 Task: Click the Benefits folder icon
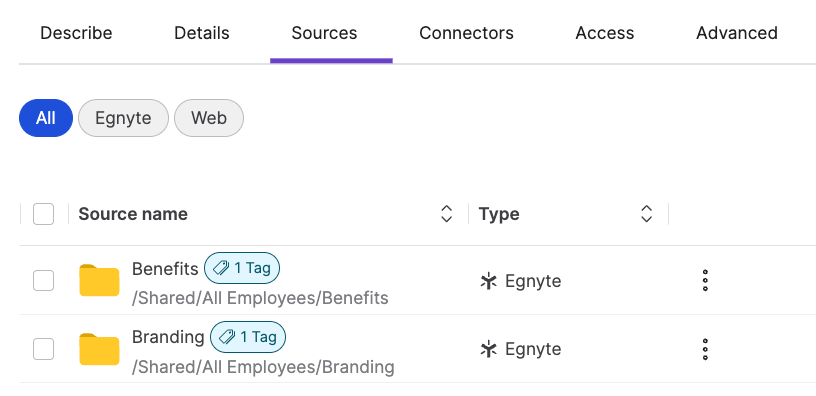pyautogui.click(x=99, y=280)
